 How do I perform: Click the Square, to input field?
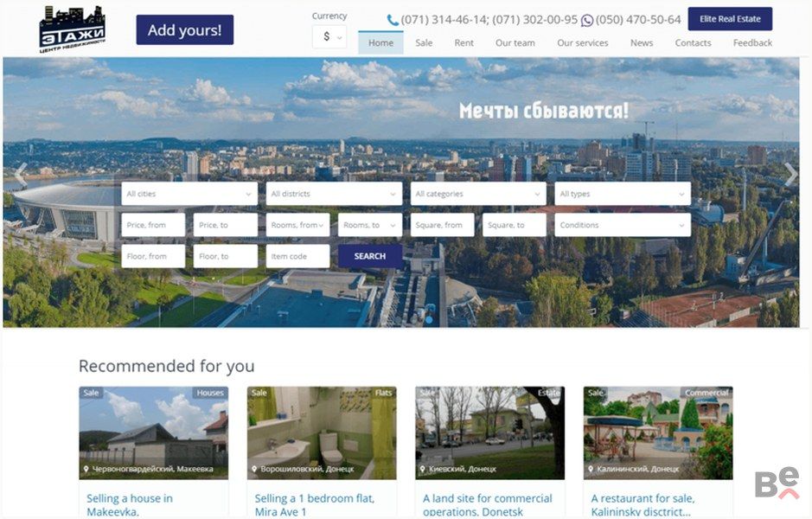[515, 225]
